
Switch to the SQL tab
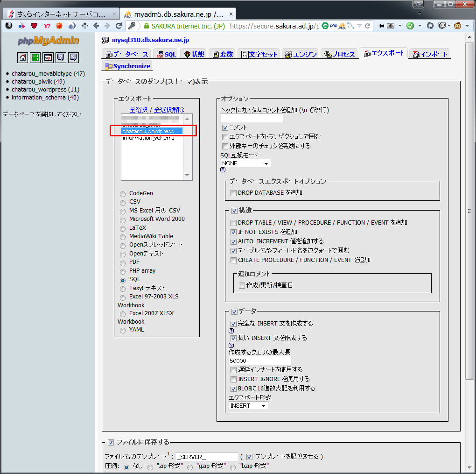166,54
